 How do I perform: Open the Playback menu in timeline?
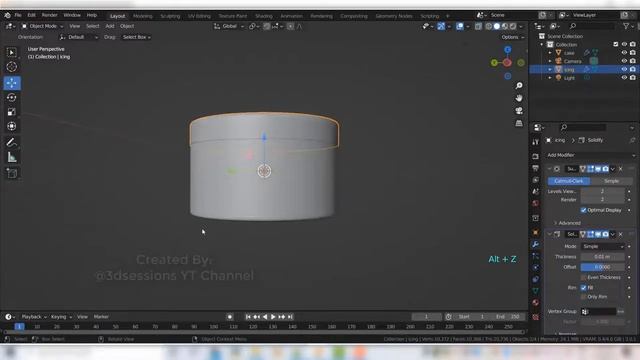pyautogui.click(x=33, y=317)
